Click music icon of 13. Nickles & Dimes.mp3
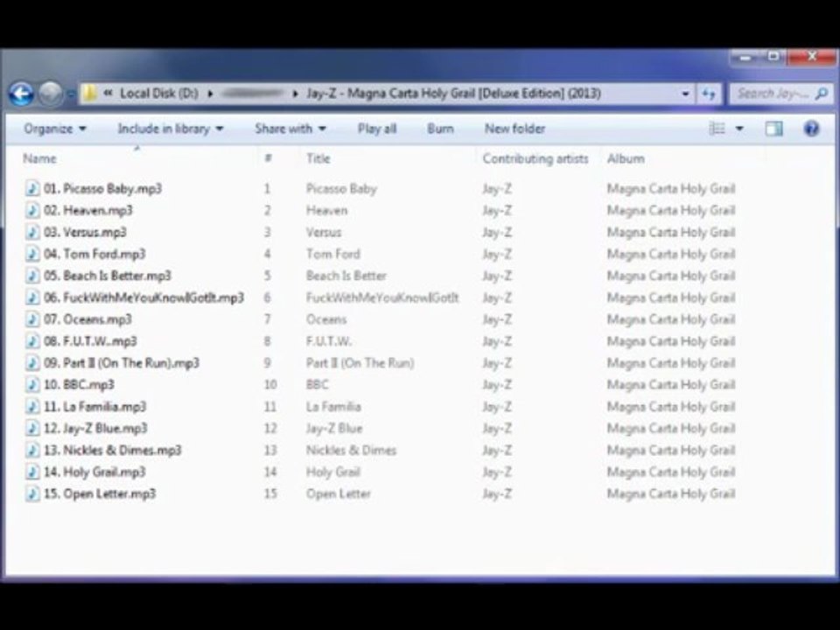The height and width of the screenshot is (630, 840). click(x=32, y=450)
